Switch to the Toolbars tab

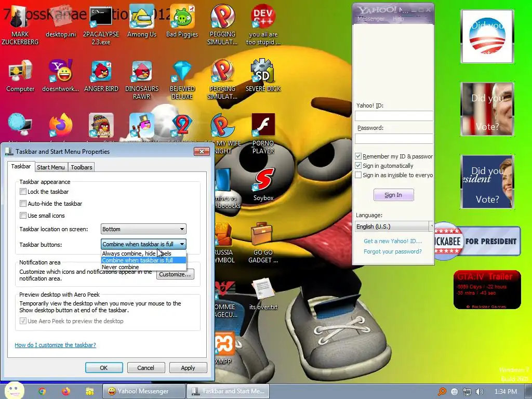pos(82,167)
